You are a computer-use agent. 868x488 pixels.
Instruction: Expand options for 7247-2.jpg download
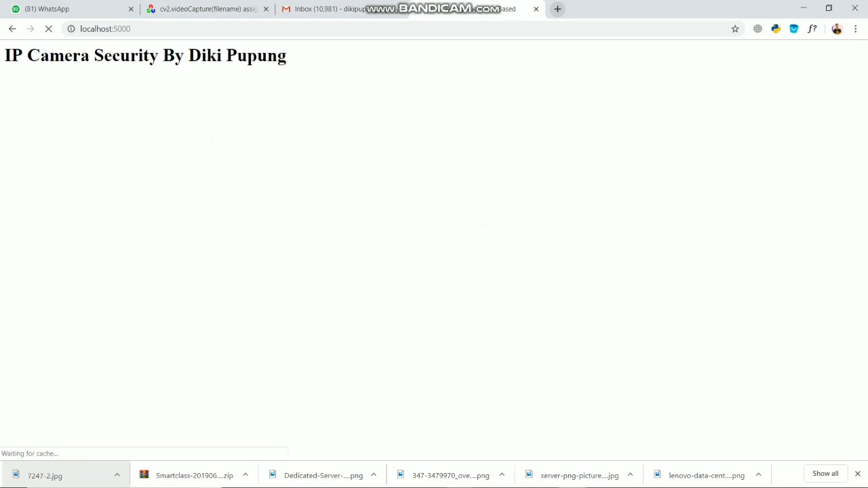pyautogui.click(x=117, y=475)
